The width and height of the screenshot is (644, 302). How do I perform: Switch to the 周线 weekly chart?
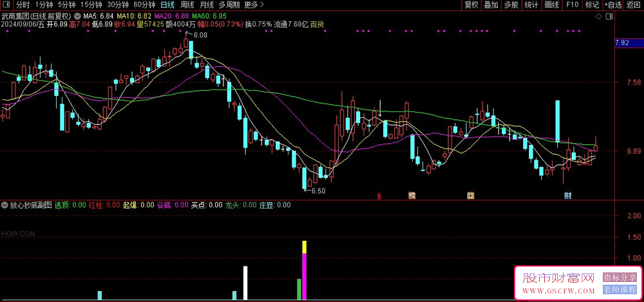coord(187,5)
